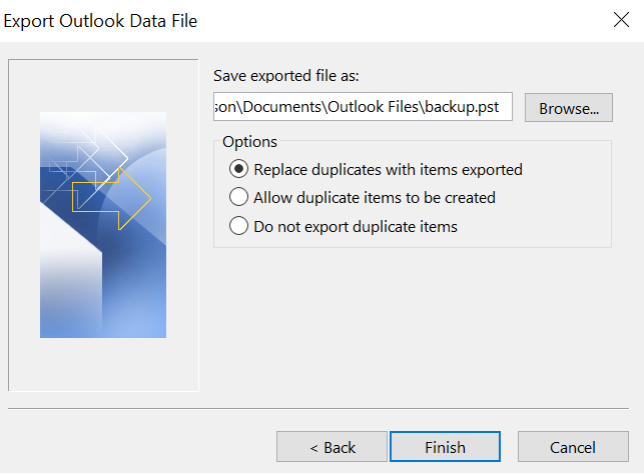Viewport: 644px width, 474px height.
Task: Click 'Do not export duplicate items' label text
Action: click(x=355, y=226)
